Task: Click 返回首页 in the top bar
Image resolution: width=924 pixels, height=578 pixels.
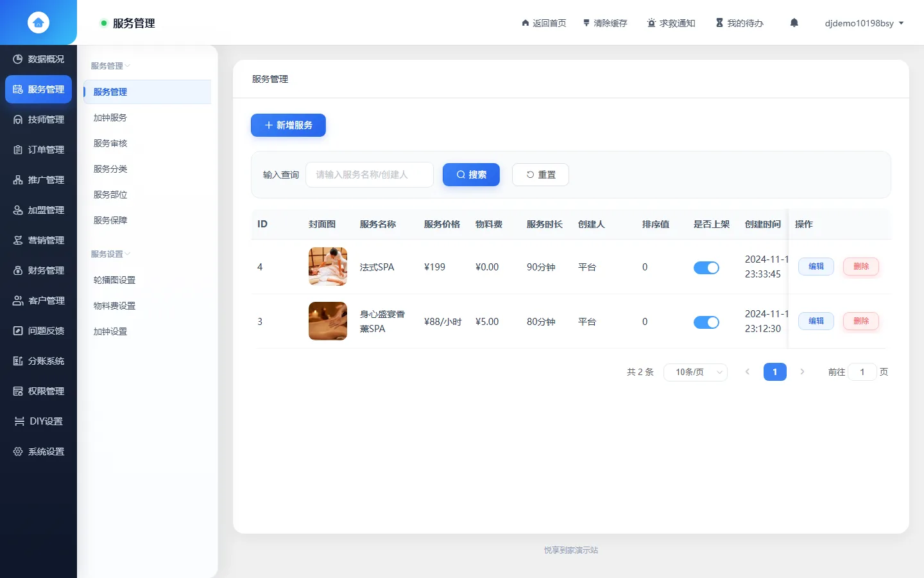Action: [543, 23]
